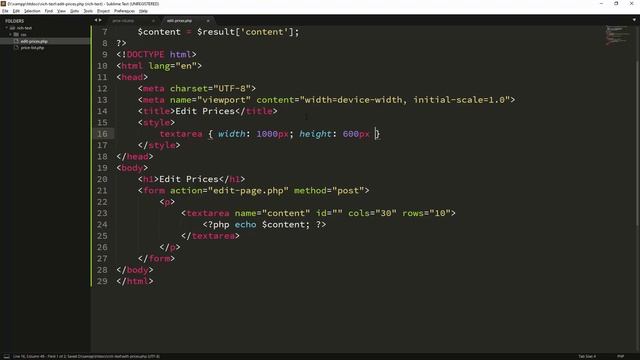Screen dimensions: 640x360
Task: Open the File menu
Action: pos(5,11)
